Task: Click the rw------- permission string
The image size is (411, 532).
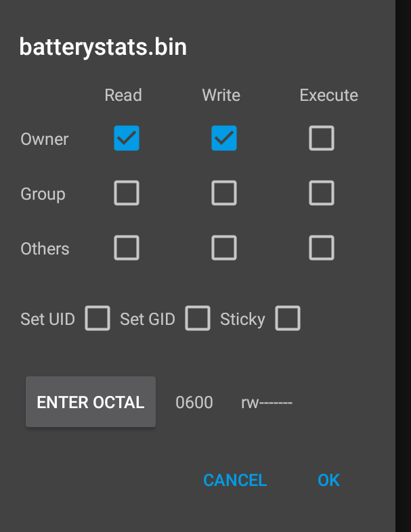Action: [267, 403]
